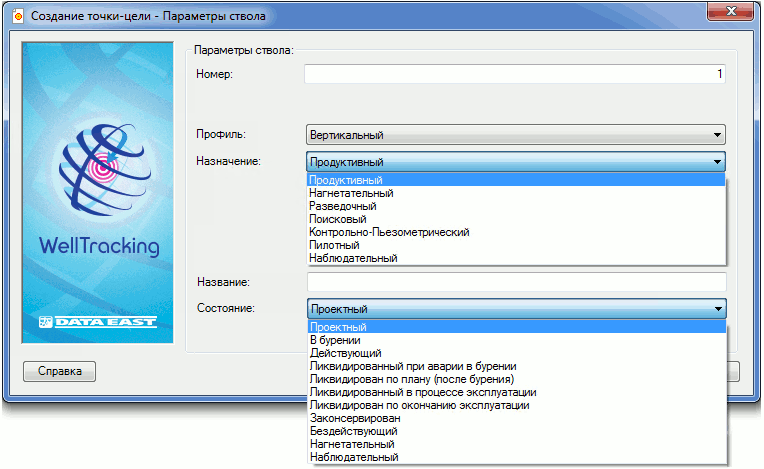Pick Контрольно-Пьезометрический from the list

[389, 232]
